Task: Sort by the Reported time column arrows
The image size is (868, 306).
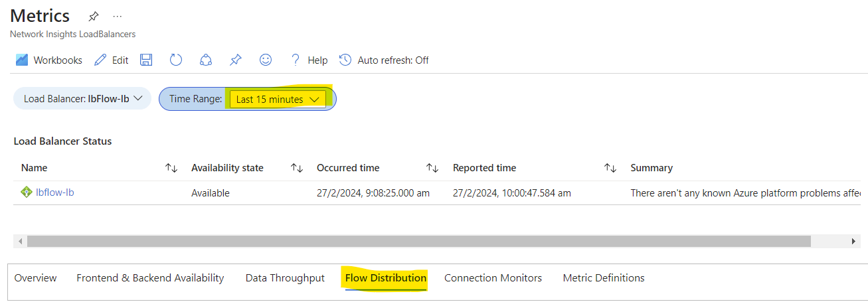Action: [610, 168]
